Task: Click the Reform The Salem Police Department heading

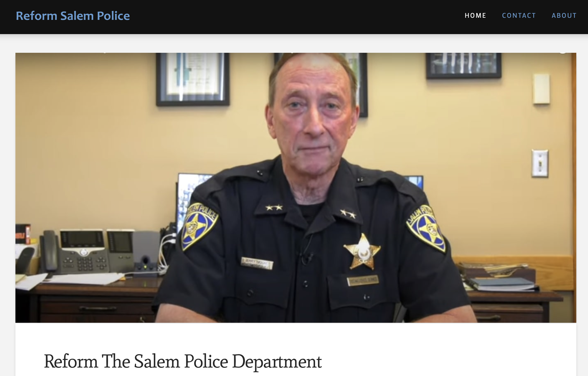Action: 183,361
